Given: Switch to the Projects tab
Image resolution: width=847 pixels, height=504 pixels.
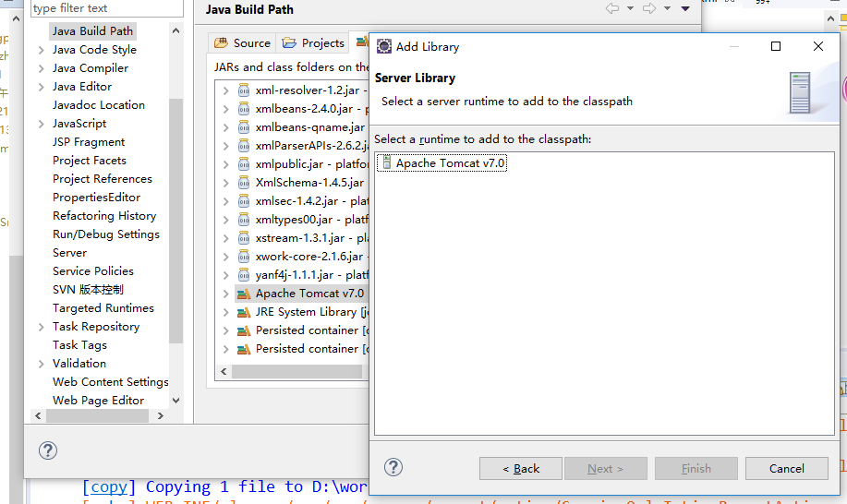Looking at the screenshot, I should point(313,42).
